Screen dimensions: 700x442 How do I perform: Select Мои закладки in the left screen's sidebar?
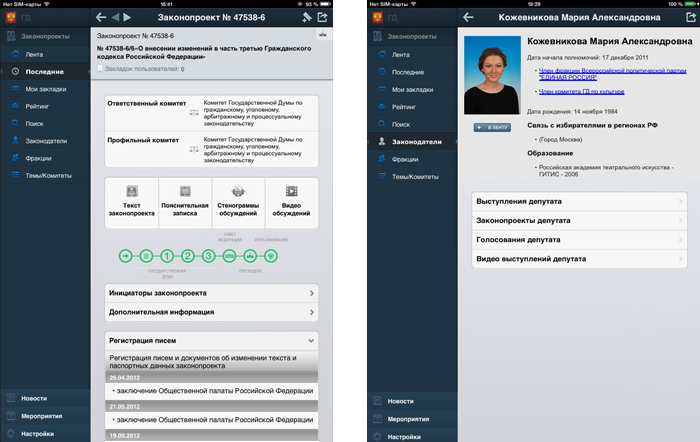point(43,90)
